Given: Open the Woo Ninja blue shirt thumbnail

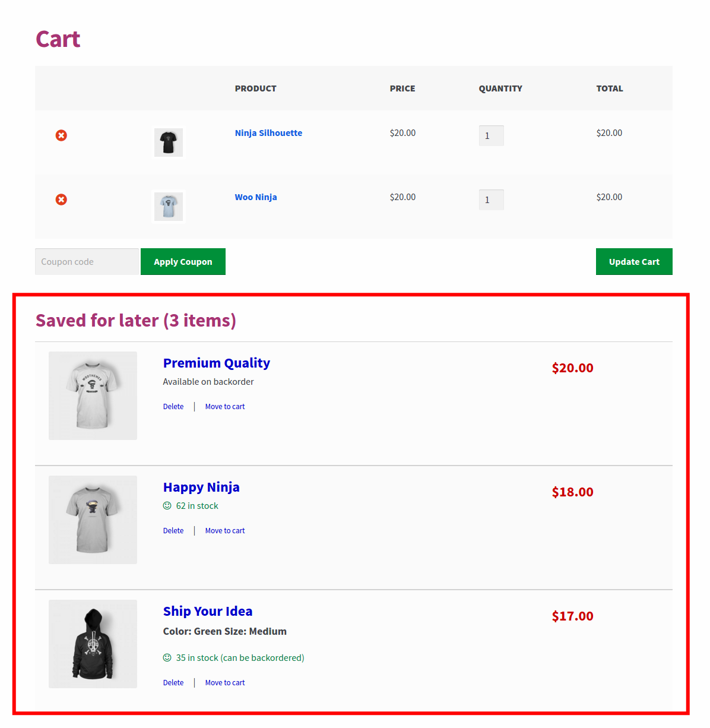Looking at the screenshot, I should coord(169,207).
